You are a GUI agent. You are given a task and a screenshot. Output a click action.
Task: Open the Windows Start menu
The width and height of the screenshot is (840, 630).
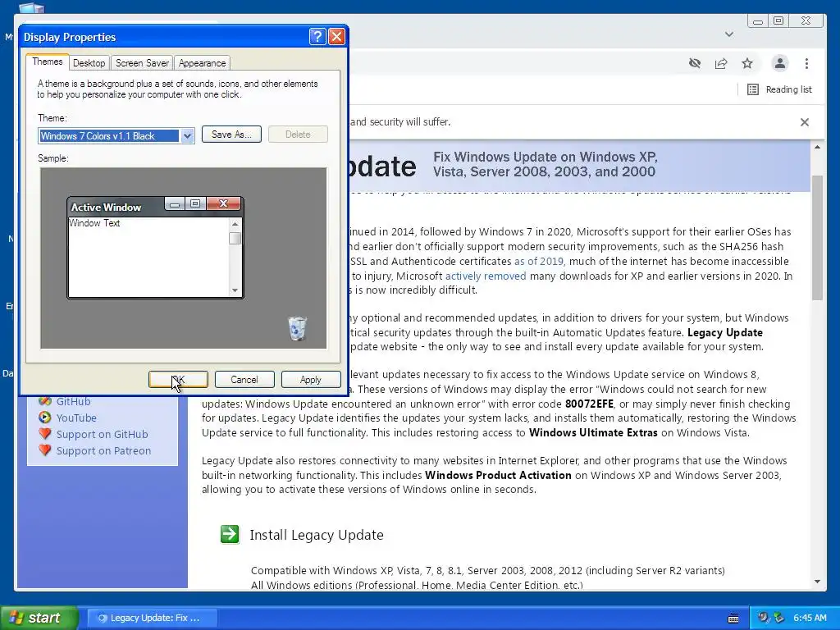(39, 618)
